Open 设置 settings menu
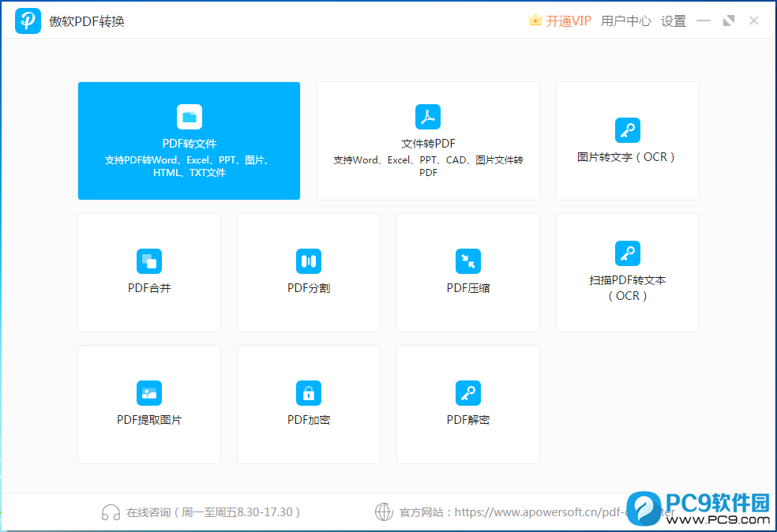 [x=674, y=21]
